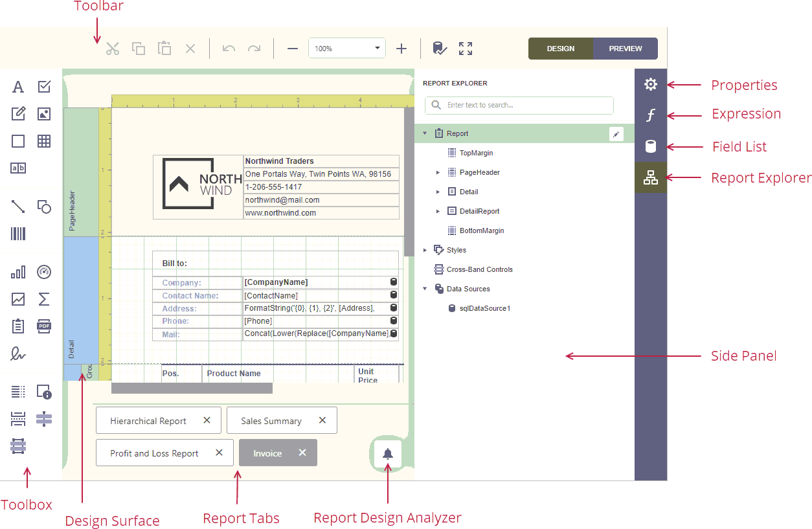Select the Gauge control in toolbox
This screenshot has height=529, width=812.
tap(44, 272)
